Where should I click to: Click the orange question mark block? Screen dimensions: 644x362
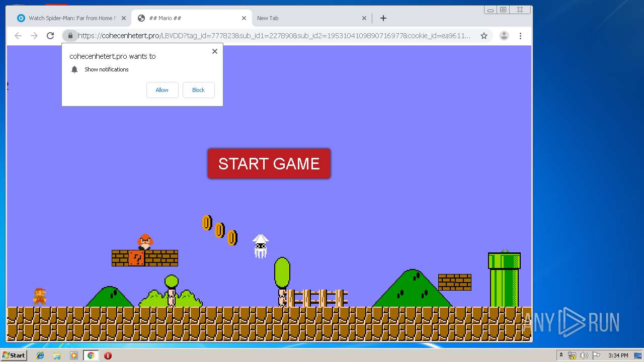pyautogui.click(x=136, y=258)
